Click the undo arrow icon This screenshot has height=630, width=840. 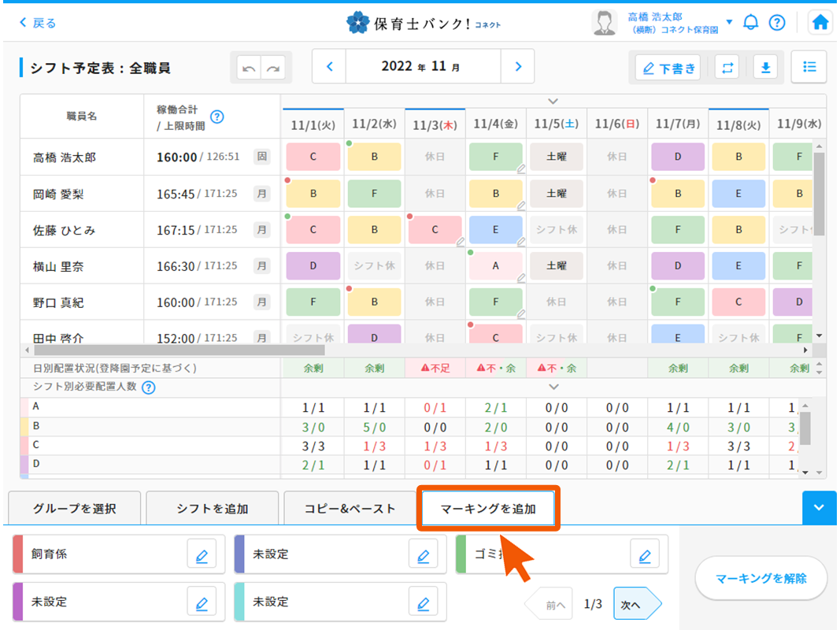(250, 69)
